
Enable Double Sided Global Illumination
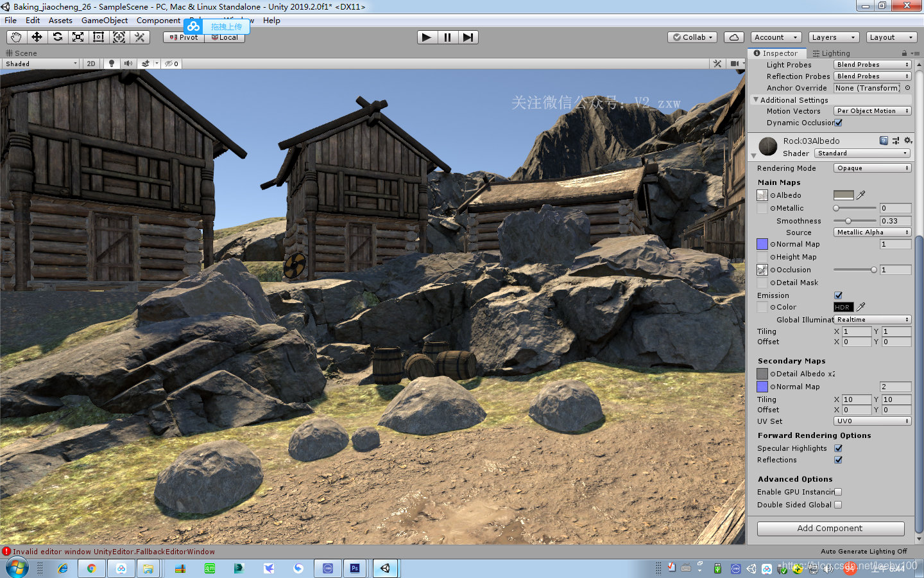tap(838, 505)
